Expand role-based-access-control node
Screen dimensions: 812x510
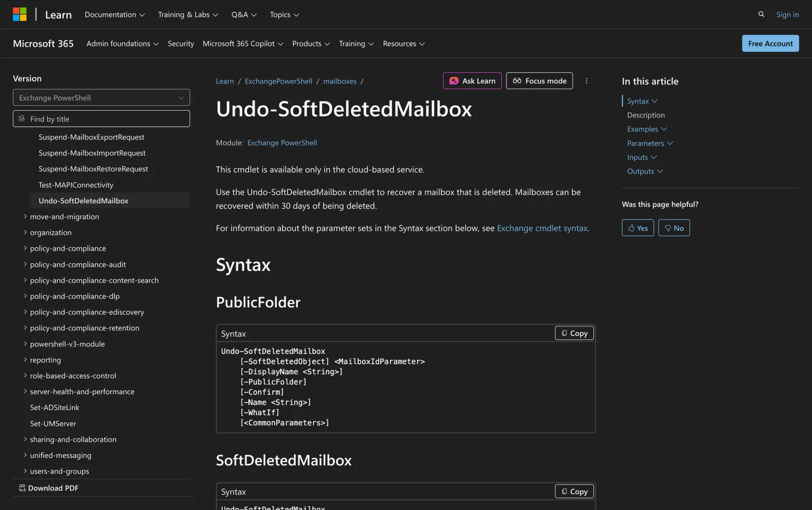click(25, 375)
